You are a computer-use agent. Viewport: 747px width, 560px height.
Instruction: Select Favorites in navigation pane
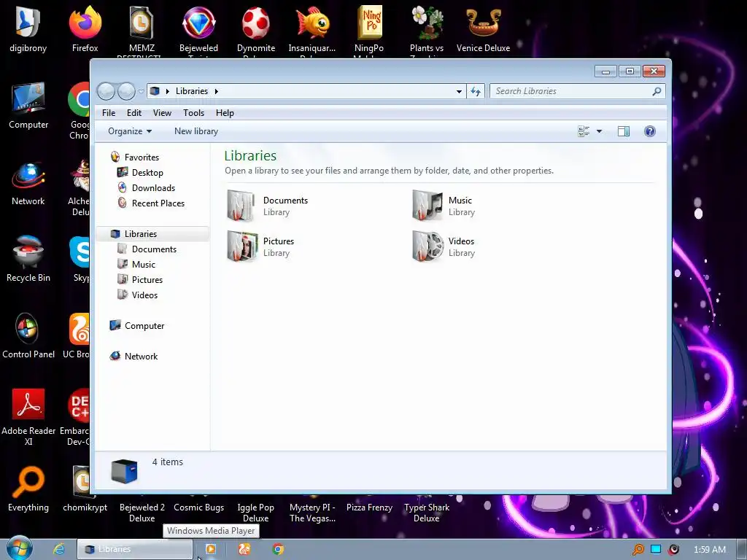point(135,157)
